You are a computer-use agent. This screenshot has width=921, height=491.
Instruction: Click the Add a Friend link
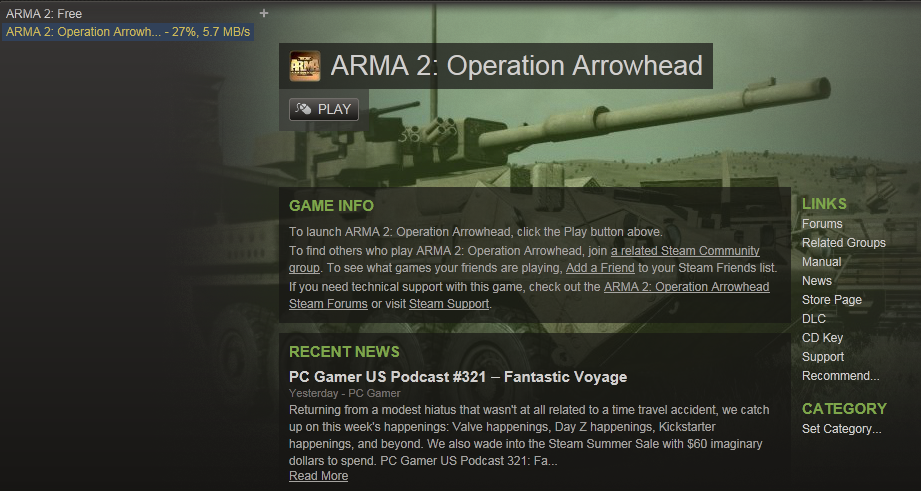[600, 268]
